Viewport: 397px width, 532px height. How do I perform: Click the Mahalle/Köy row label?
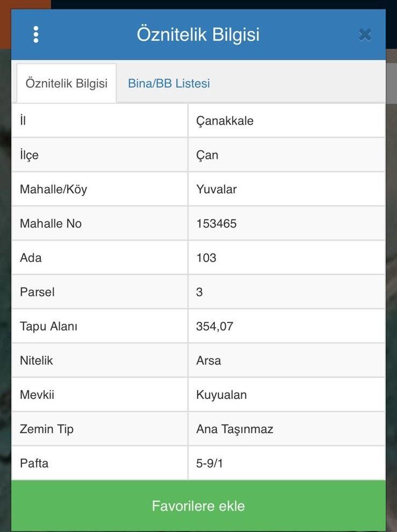coord(53,190)
